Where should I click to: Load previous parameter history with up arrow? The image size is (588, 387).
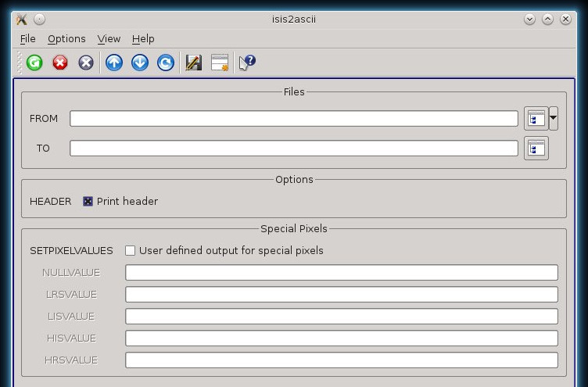pos(114,63)
